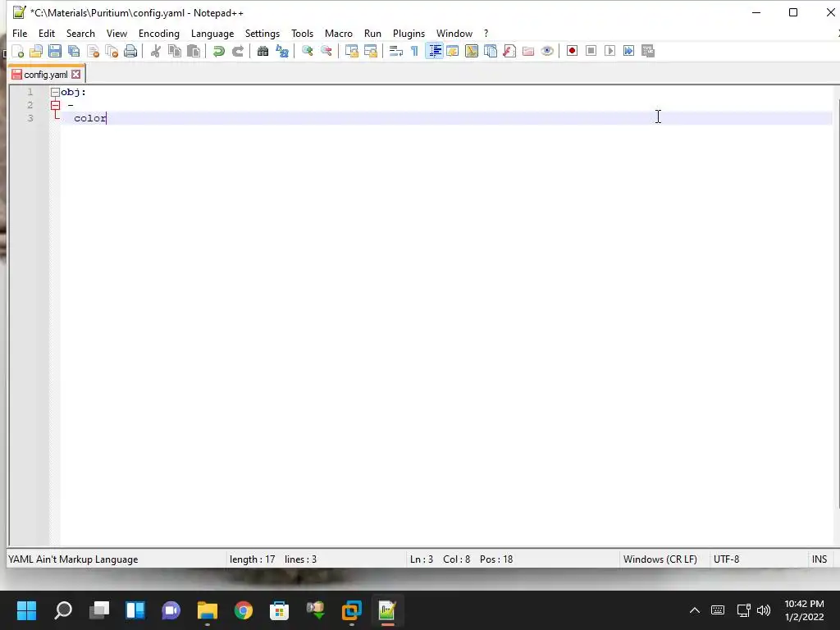
Task: Open File Explorer from the taskbar
Action: tap(208, 610)
